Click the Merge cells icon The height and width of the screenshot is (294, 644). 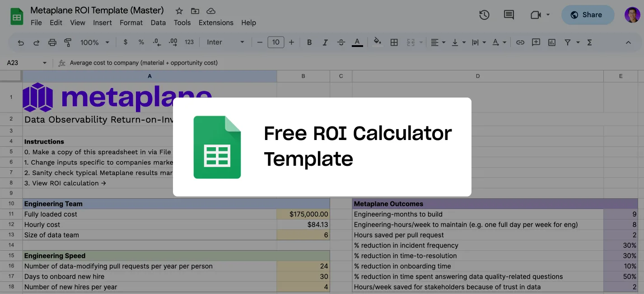click(x=411, y=42)
